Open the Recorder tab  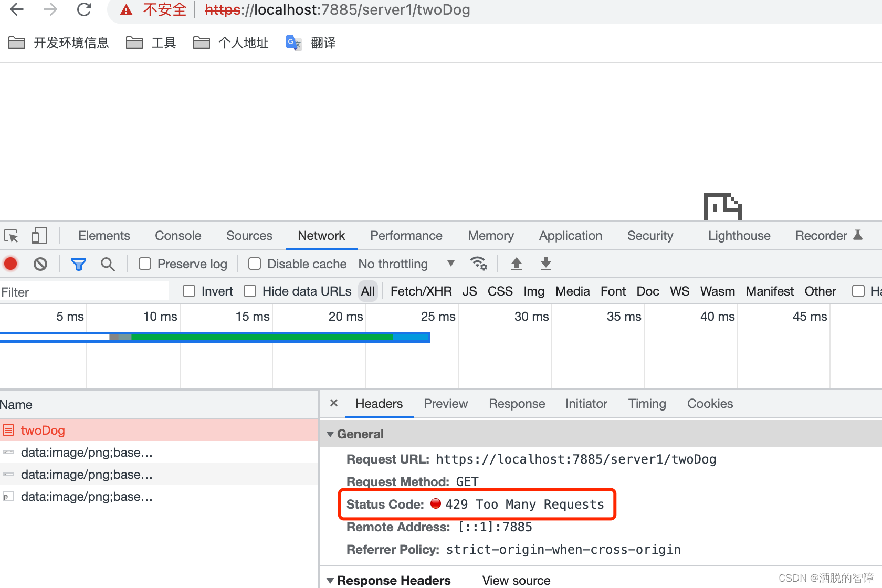[x=828, y=236]
